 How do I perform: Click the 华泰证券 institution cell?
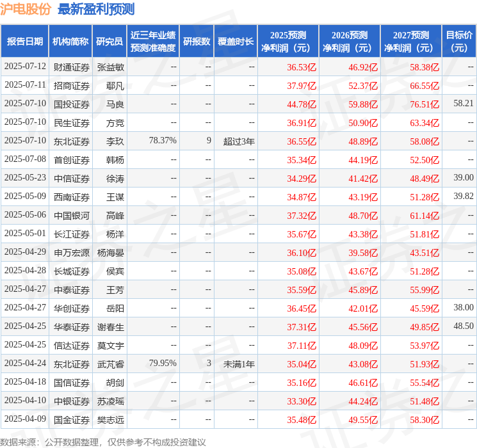tap(72, 327)
